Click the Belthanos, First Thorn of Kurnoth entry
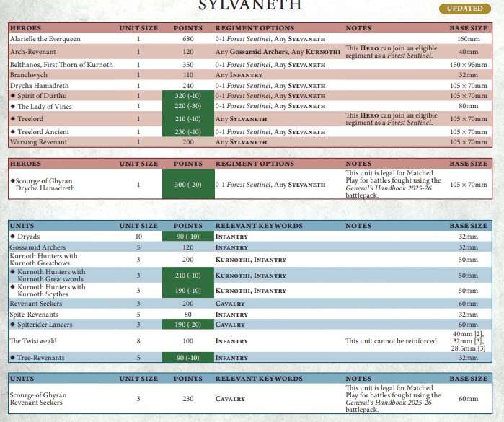 pyautogui.click(x=61, y=65)
